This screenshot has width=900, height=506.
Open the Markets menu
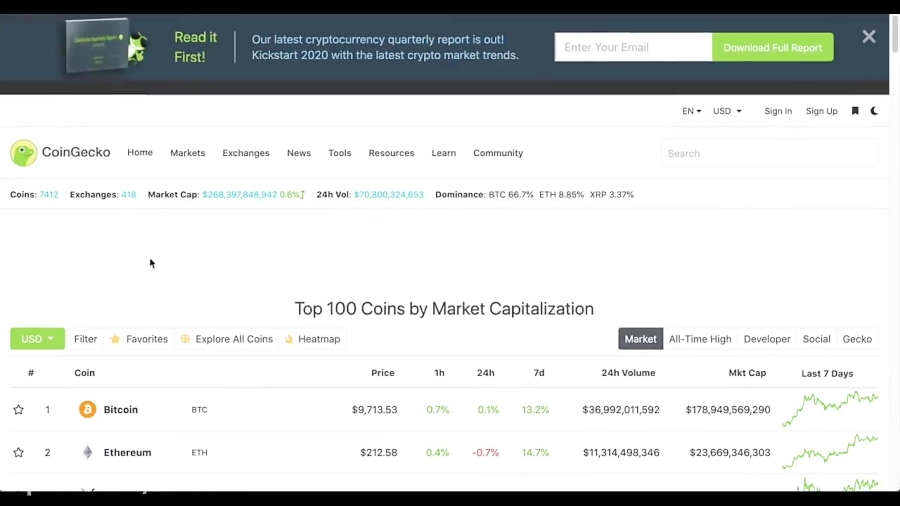[188, 153]
